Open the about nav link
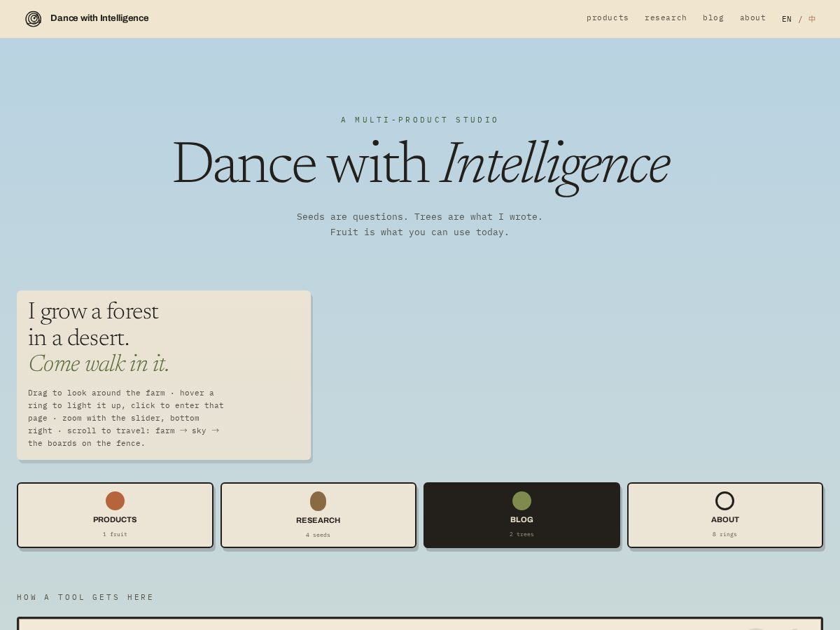The height and width of the screenshot is (630, 840). (x=752, y=18)
